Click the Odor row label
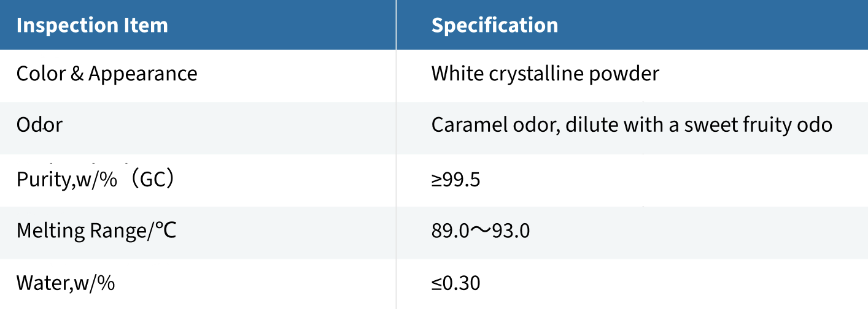 point(39,125)
